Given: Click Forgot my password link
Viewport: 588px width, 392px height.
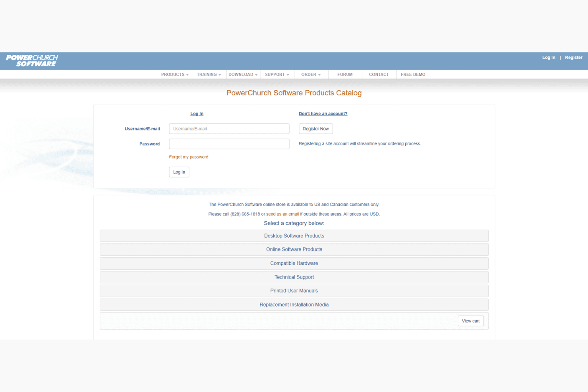Looking at the screenshot, I should pos(189,157).
